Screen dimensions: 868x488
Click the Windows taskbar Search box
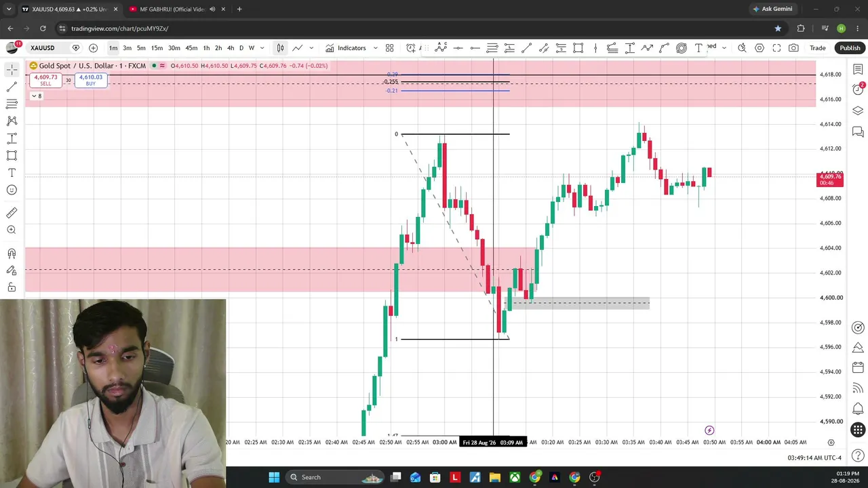(335, 477)
